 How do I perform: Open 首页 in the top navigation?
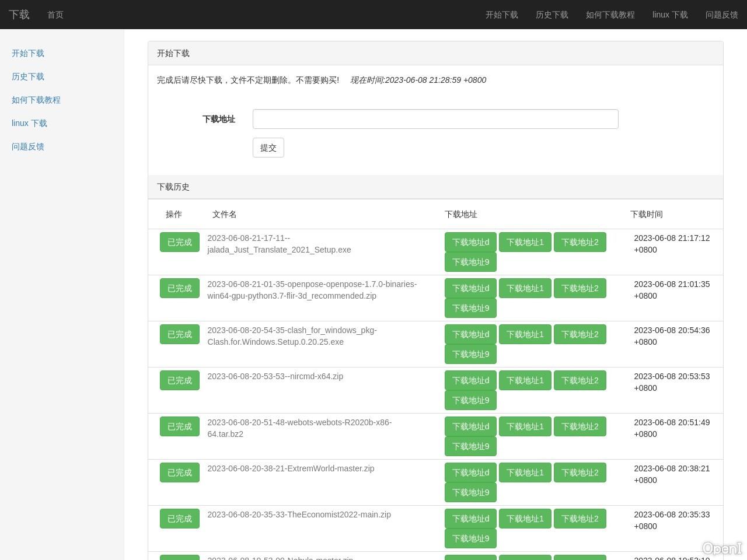click(55, 15)
